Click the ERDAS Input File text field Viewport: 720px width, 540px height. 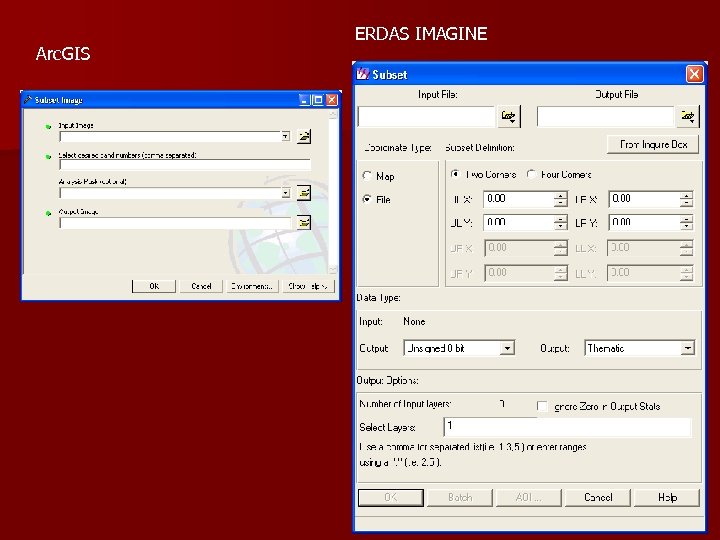[427, 116]
